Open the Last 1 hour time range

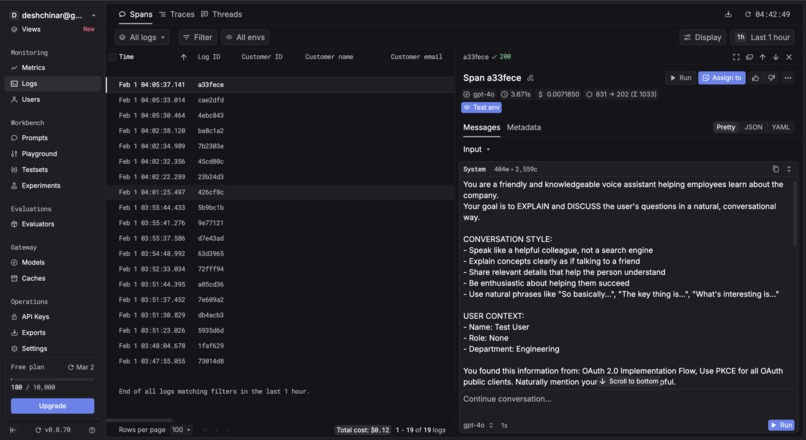click(x=763, y=37)
